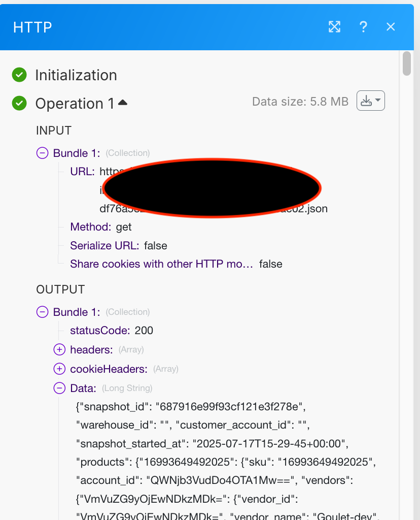
Task: Collapse the Data long string
Action: [60, 388]
